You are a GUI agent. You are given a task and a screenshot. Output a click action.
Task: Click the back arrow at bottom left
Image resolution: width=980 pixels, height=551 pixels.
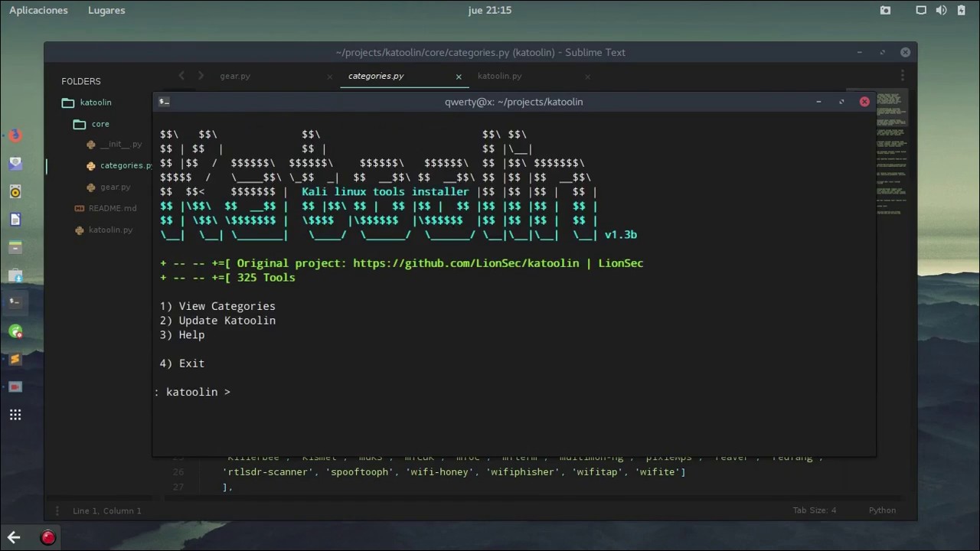13,537
